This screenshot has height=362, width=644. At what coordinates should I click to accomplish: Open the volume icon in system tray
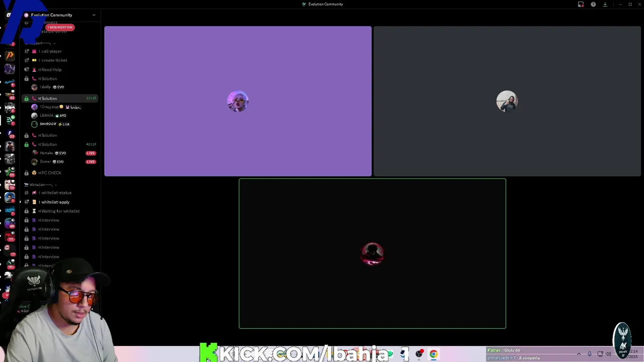pyautogui.click(x=608, y=354)
